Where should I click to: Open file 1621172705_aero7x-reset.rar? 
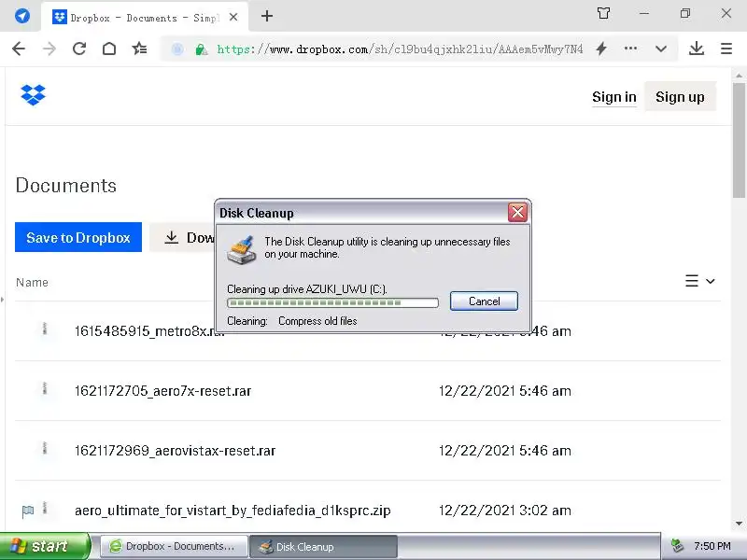(x=162, y=391)
